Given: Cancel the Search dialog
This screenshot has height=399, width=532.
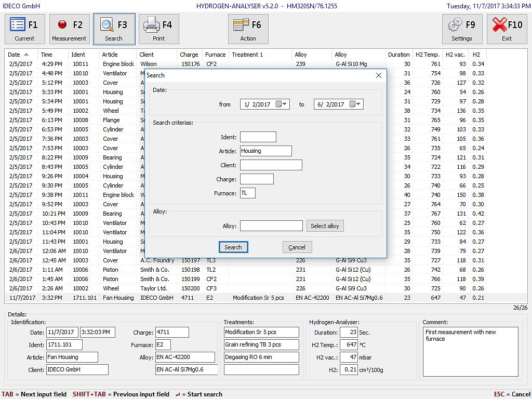Looking at the screenshot, I should [x=297, y=247].
